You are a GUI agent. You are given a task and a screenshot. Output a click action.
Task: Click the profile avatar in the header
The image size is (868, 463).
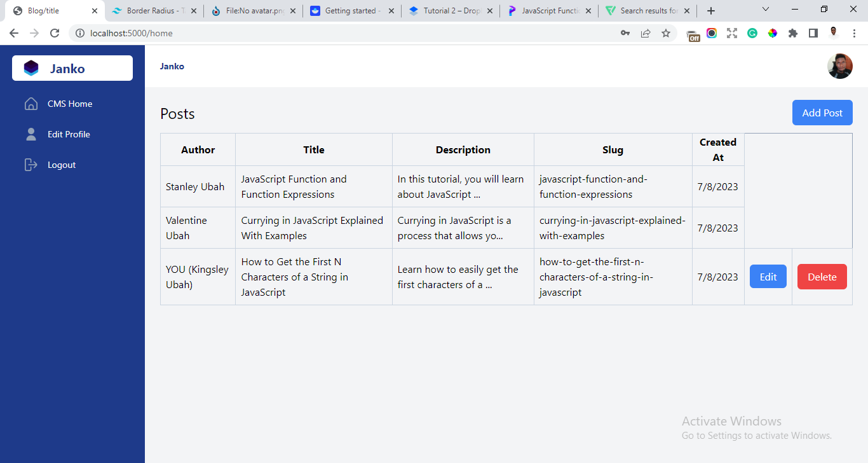[840, 66]
